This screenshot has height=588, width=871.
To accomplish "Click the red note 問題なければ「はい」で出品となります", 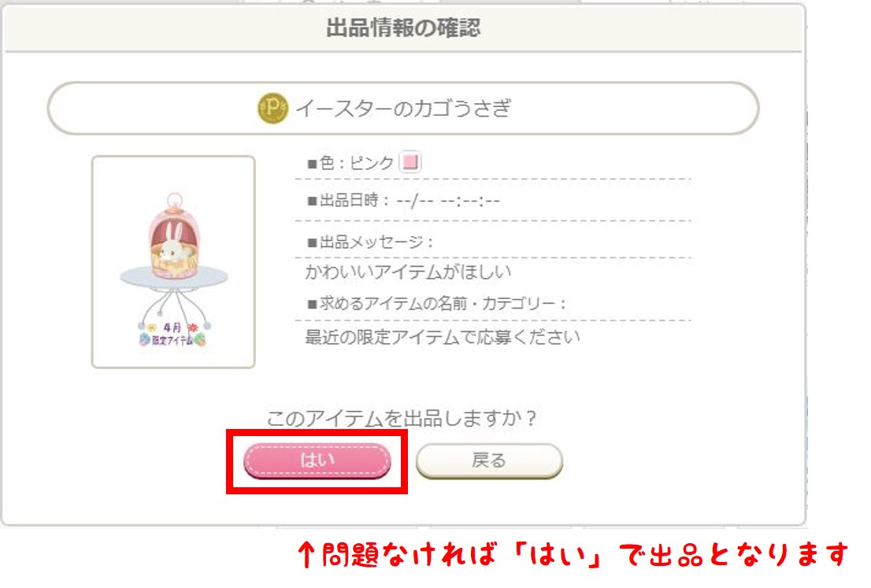I will click(585, 555).
